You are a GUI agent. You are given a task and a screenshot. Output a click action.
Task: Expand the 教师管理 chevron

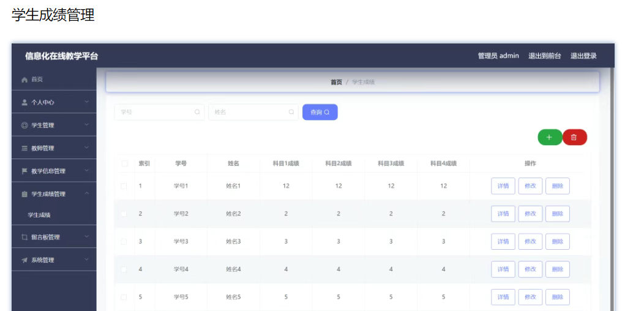(86, 147)
